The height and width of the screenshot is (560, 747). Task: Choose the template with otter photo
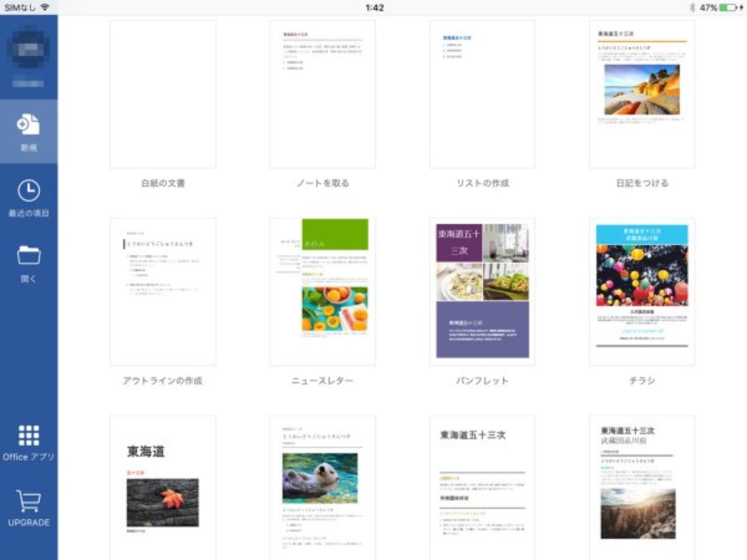[x=322, y=488]
